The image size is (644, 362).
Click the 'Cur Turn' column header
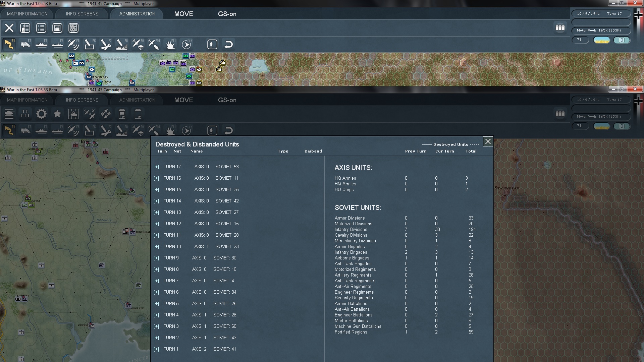444,151
